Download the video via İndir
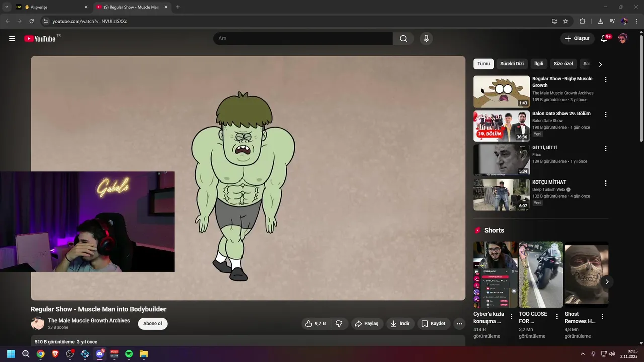Screen dimensions: 644x362 coord(400,324)
